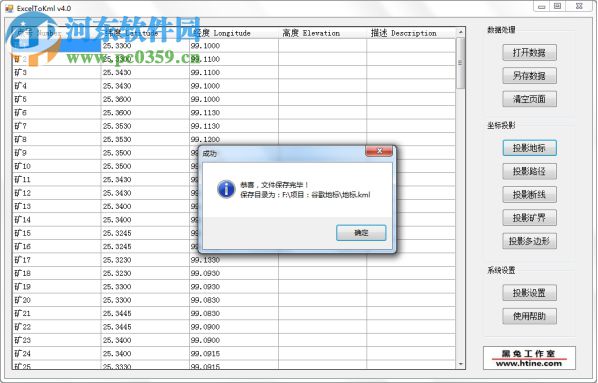Click the blue information icon in the dialog
The width and height of the screenshot is (598, 383).
click(x=226, y=189)
